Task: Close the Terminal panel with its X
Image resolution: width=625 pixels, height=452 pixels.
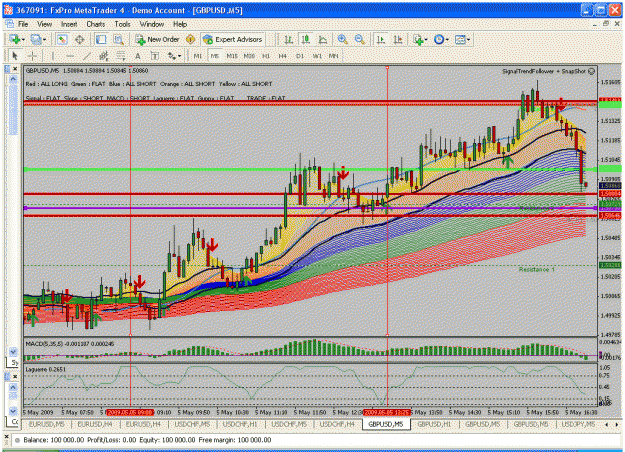Action: coord(6,437)
